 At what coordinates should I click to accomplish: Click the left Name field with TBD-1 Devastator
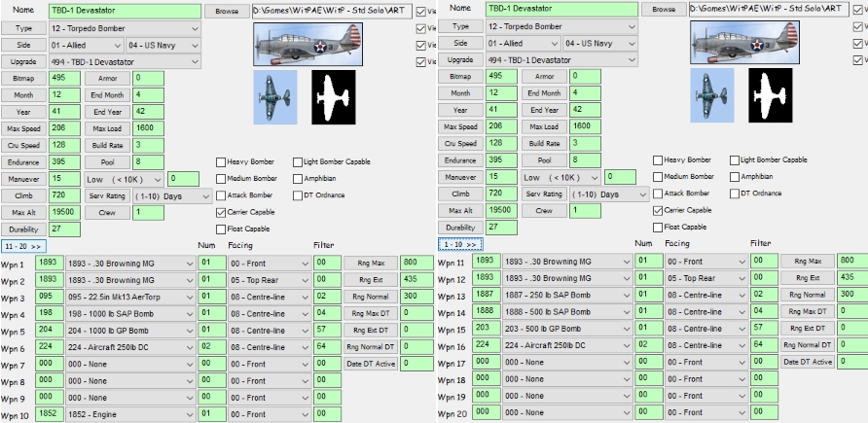tap(126, 11)
